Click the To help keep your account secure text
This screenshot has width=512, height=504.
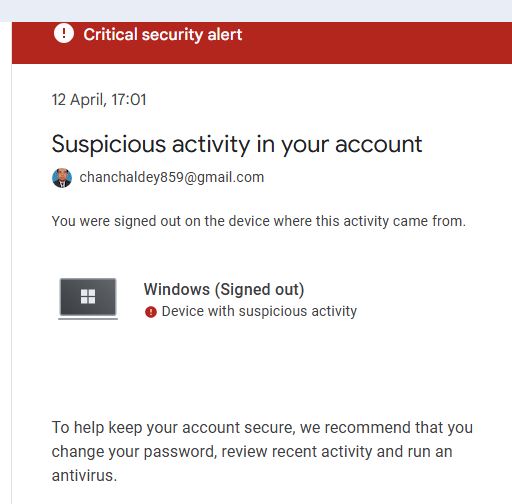click(x=173, y=428)
